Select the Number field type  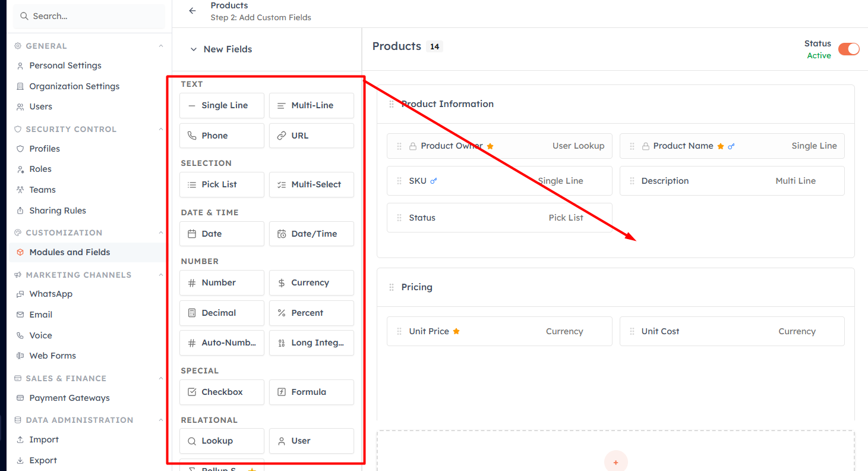point(222,282)
